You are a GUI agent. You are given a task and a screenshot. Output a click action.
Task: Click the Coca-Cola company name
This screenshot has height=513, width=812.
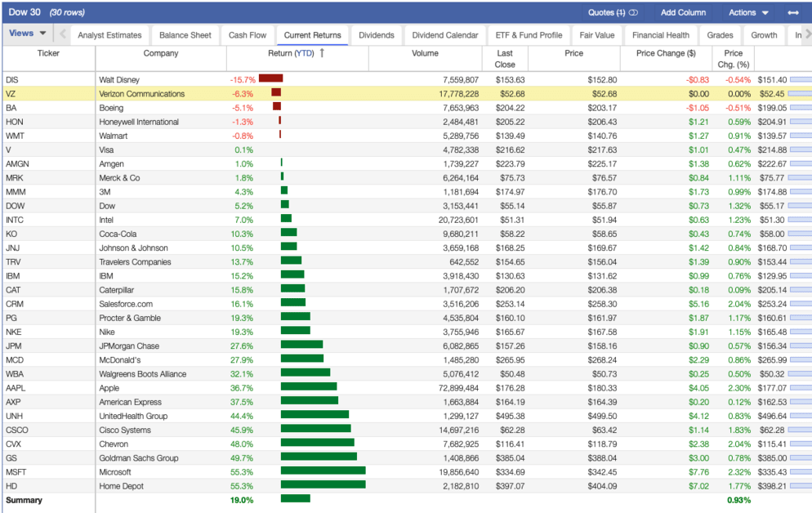coord(118,234)
